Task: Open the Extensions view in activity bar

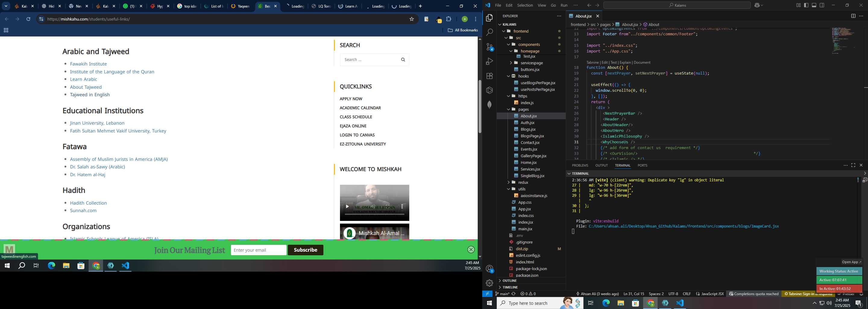Action: coord(489,76)
